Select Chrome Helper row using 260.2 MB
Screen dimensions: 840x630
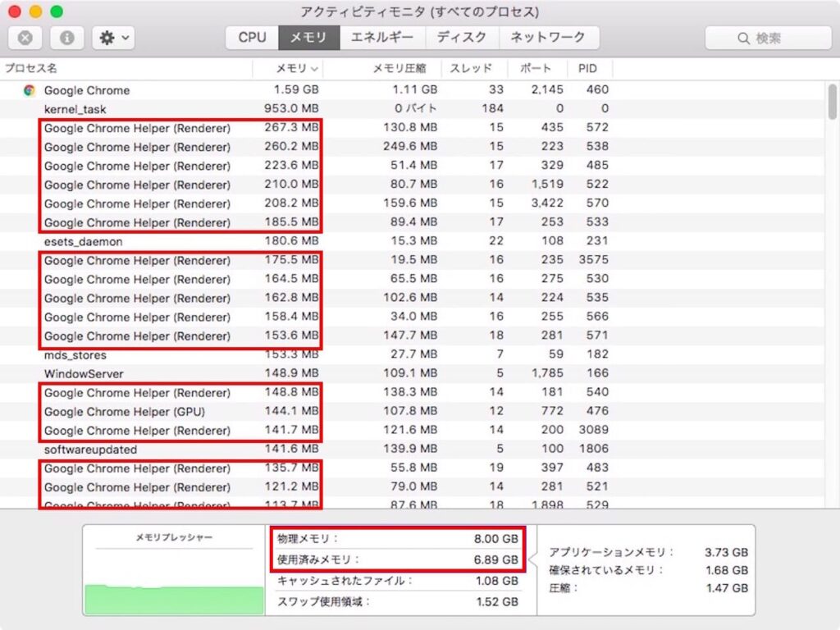click(x=413, y=147)
